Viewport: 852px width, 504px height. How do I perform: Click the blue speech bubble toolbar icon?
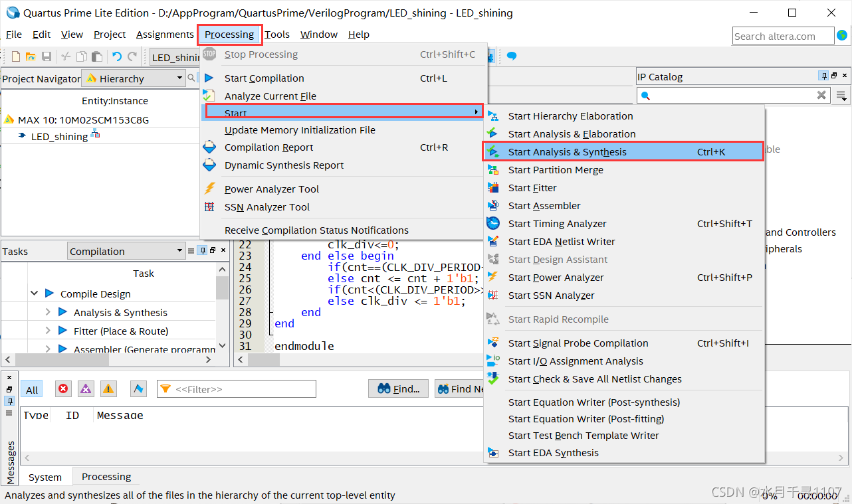coord(512,56)
